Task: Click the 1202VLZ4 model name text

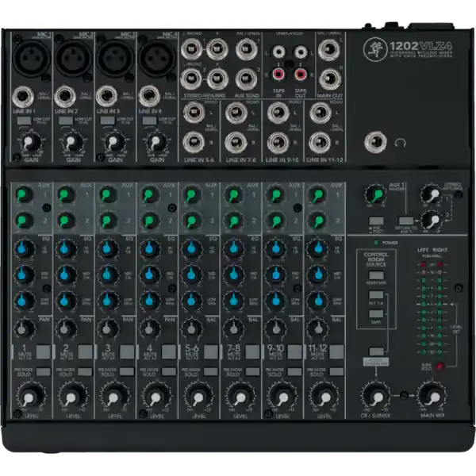Action: coord(420,46)
